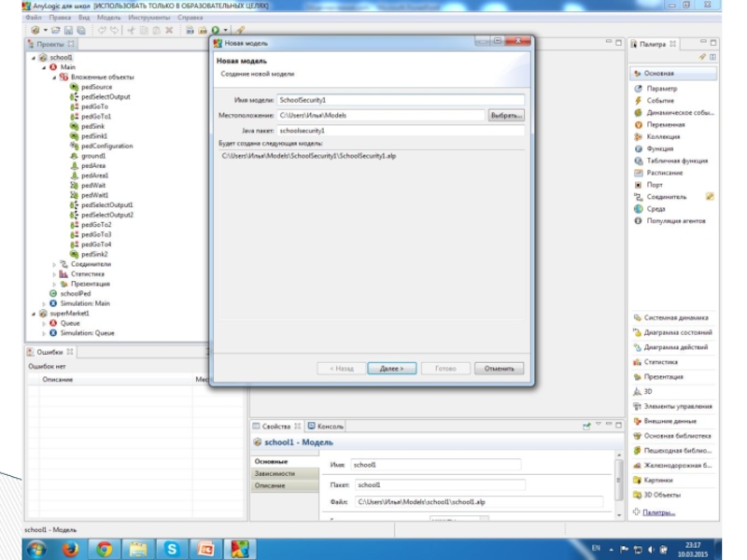747x560 pixels.
Task: Click the Готово button
Action: click(445, 369)
